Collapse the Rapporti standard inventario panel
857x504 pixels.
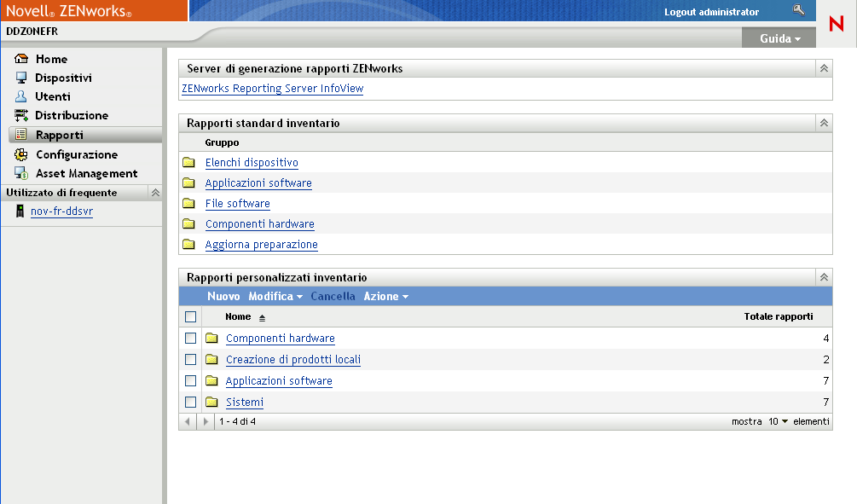[x=823, y=122]
